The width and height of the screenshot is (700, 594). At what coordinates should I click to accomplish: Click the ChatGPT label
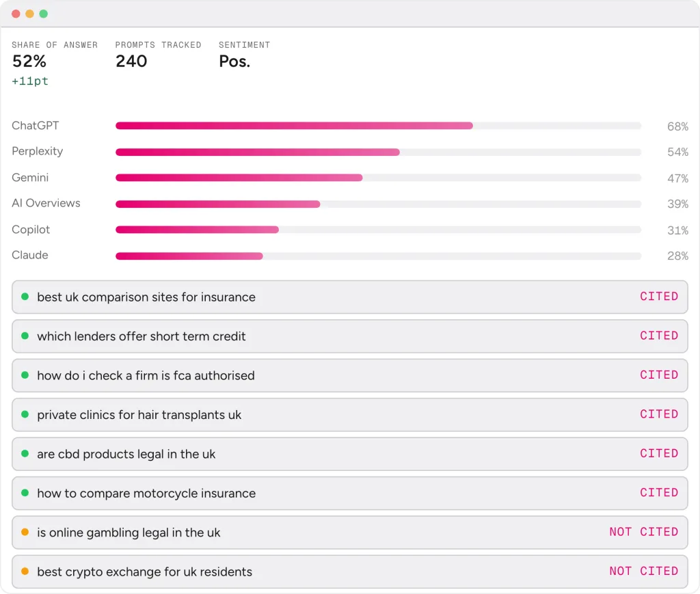tap(36, 126)
